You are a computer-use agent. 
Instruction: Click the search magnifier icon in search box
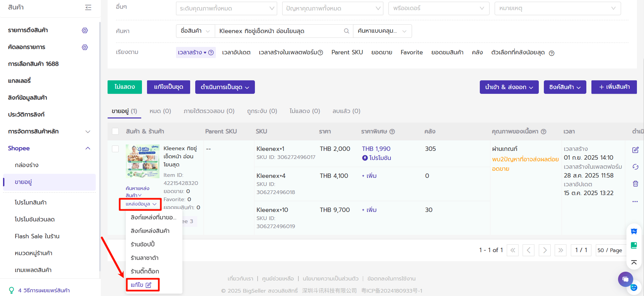coord(346,31)
